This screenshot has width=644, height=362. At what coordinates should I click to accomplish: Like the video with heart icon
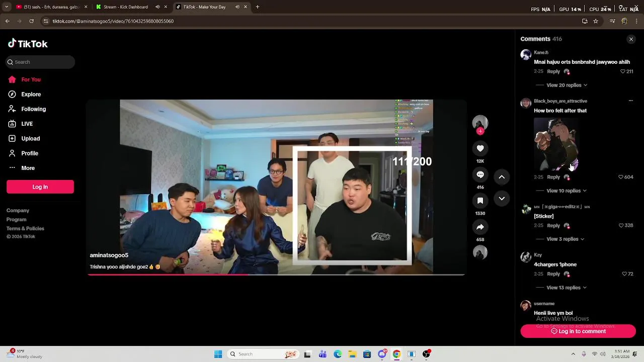[480, 148]
